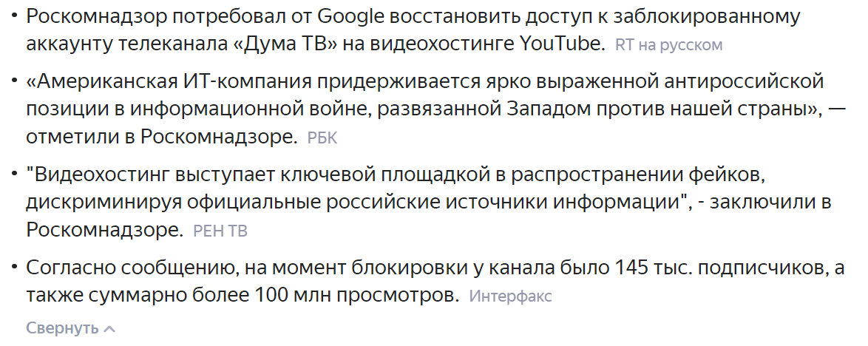Click the phrase отметили в Роскомнадзоре
Screen dimensions: 868x346
(162, 138)
